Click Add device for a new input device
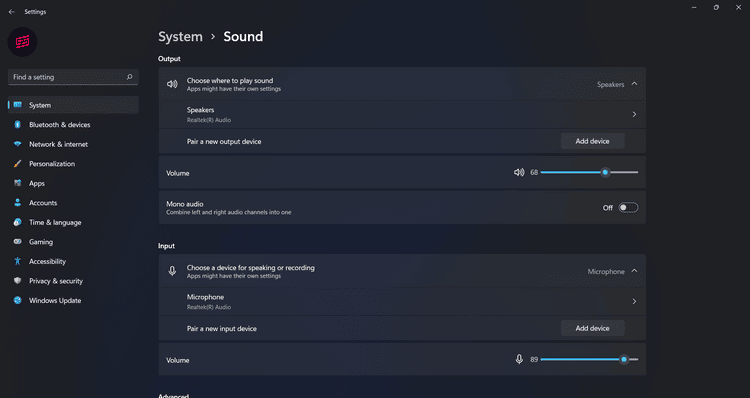Screen dimensions: 750x398 pyautogui.click(x=592, y=328)
